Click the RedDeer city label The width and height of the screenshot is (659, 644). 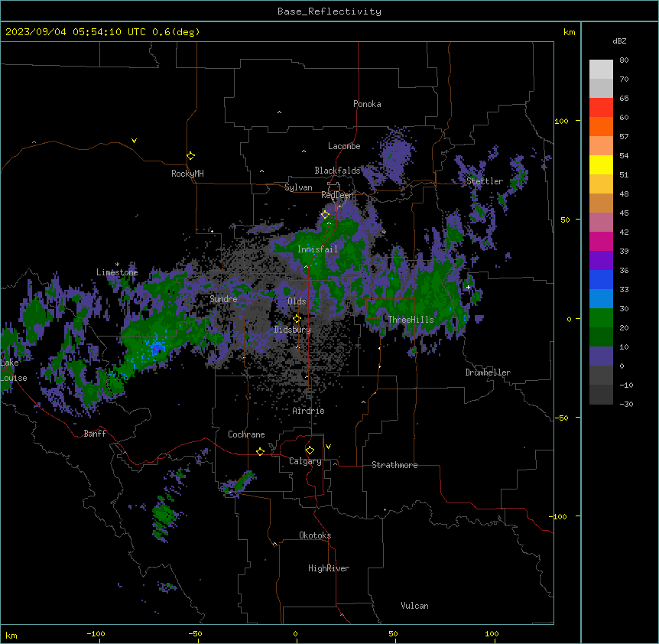336,195
